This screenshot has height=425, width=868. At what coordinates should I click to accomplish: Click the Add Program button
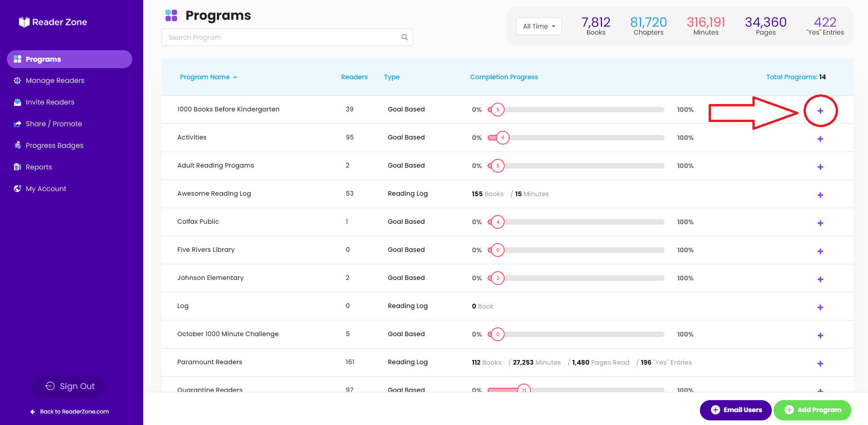[x=812, y=410]
